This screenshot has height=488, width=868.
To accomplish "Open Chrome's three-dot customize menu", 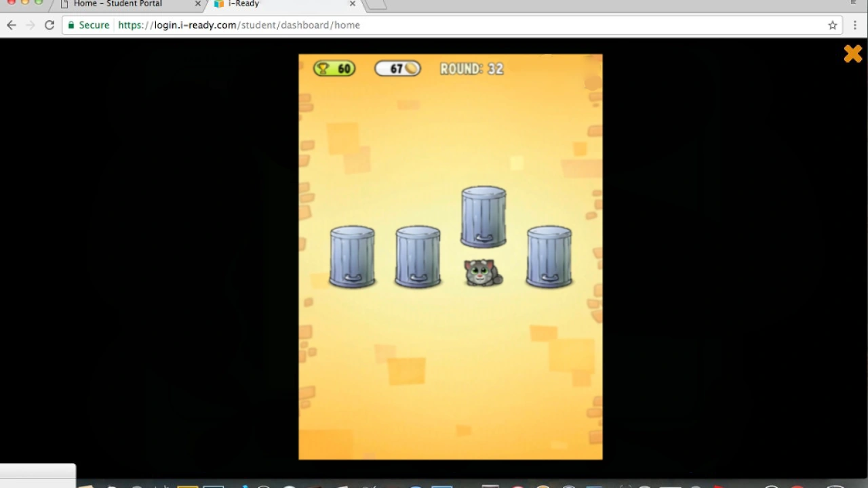I will (x=855, y=24).
